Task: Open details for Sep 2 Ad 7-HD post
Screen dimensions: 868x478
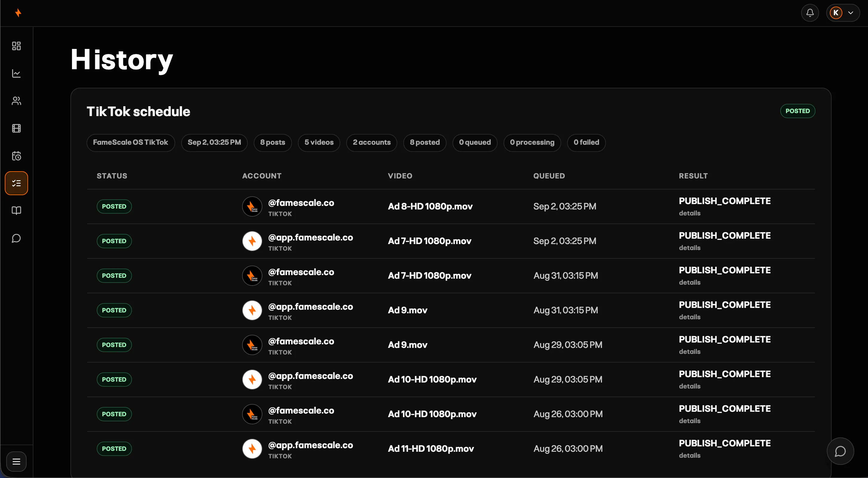Action: 690,248
